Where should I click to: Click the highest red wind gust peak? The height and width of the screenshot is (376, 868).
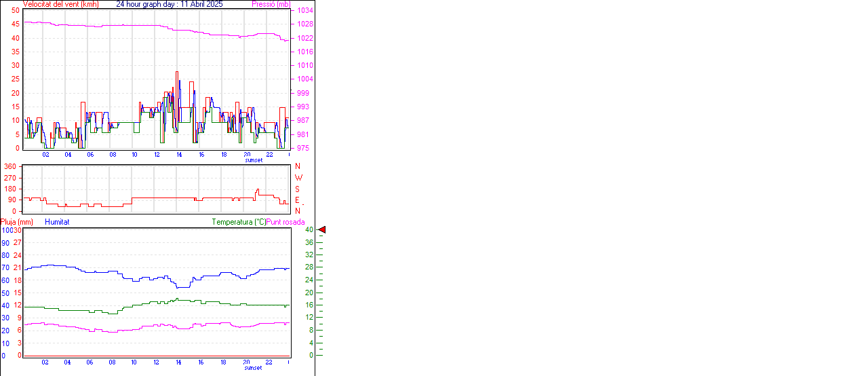pyautogui.click(x=177, y=73)
